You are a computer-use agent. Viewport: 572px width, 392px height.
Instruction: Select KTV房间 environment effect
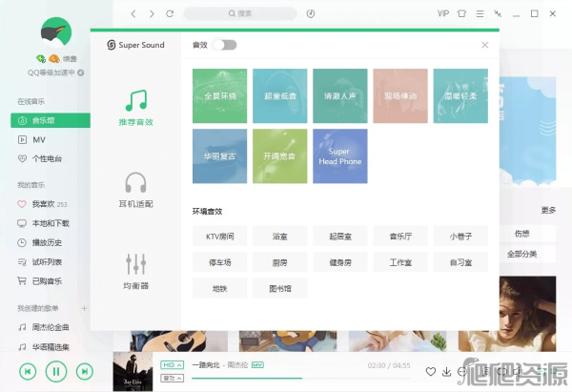(x=219, y=237)
